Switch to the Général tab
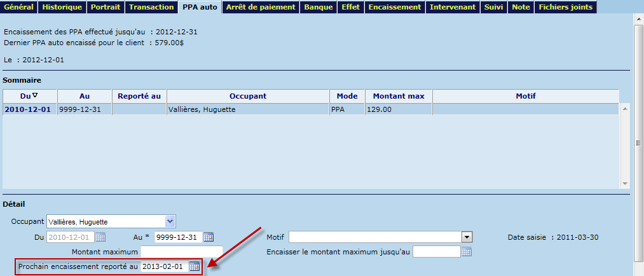This screenshot has height=276, width=644. tap(18, 7)
